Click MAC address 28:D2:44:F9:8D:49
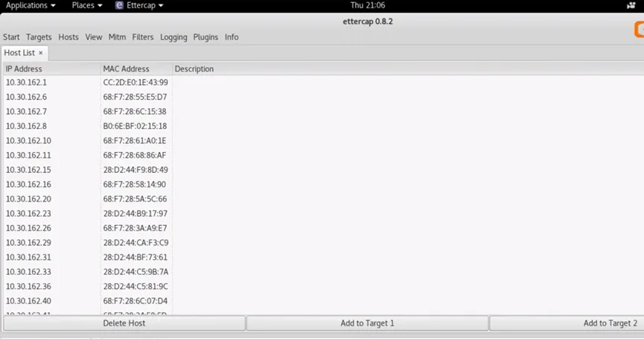Viewport: 644px width, 339px height. (x=136, y=170)
